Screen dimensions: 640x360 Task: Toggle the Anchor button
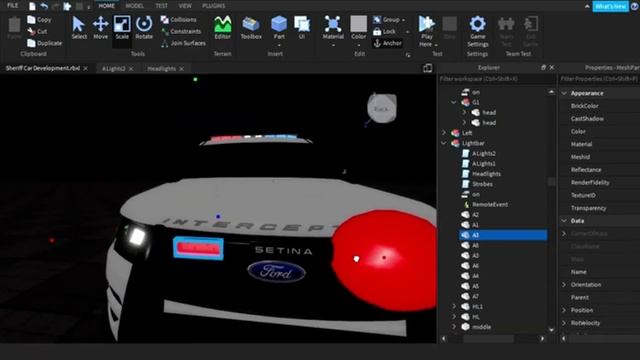(388, 43)
